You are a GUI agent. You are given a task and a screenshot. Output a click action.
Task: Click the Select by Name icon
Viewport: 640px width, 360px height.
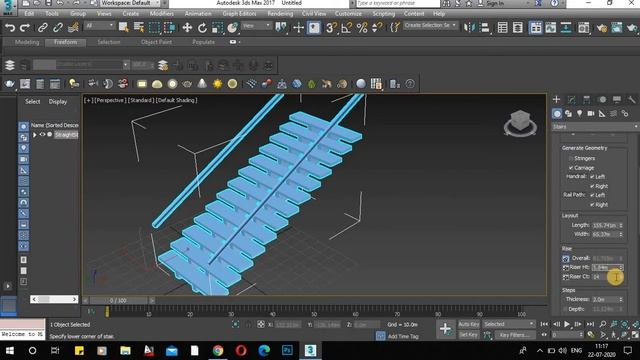pos(139,28)
